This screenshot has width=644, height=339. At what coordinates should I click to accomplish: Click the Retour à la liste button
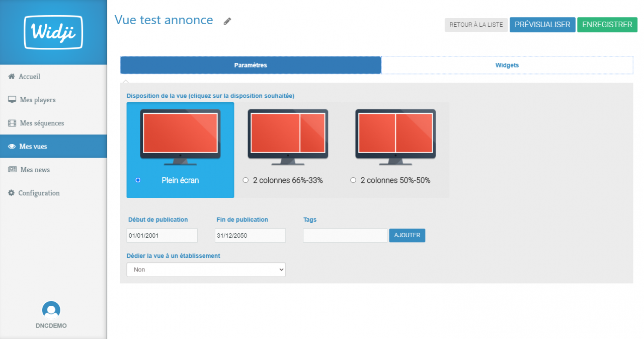476,25
